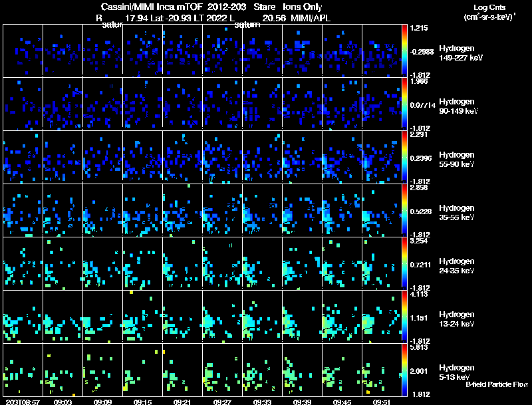Click the 09:21 time label

tap(182, 402)
